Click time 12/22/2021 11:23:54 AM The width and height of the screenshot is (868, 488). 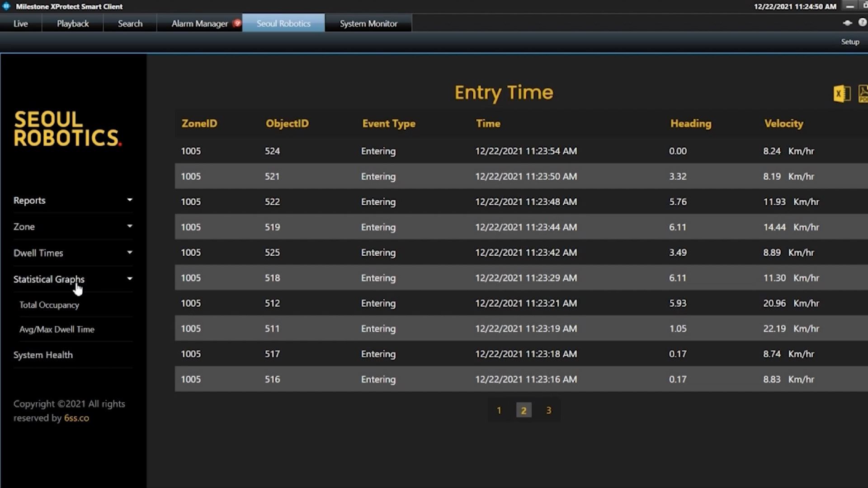coord(526,151)
